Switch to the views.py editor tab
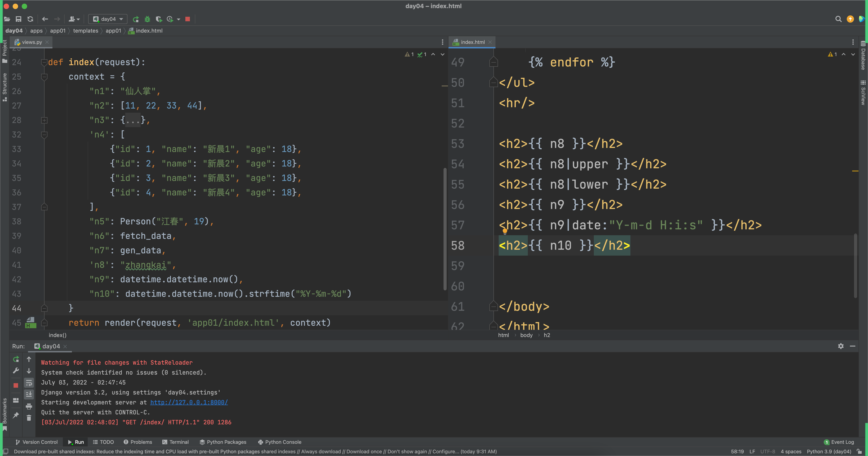Image resolution: width=868 pixels, height=456 pixels. [x=32, y=42]
